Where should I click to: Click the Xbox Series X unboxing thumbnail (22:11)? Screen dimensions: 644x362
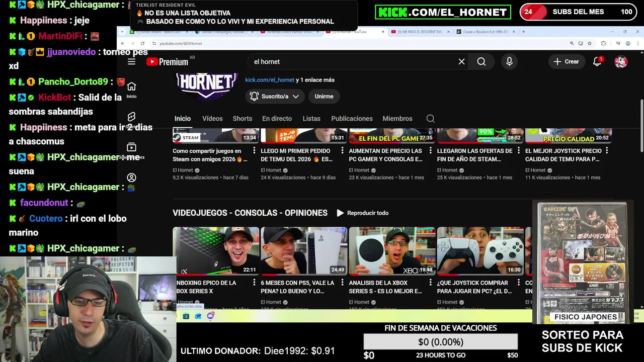(x=216, y=251)
